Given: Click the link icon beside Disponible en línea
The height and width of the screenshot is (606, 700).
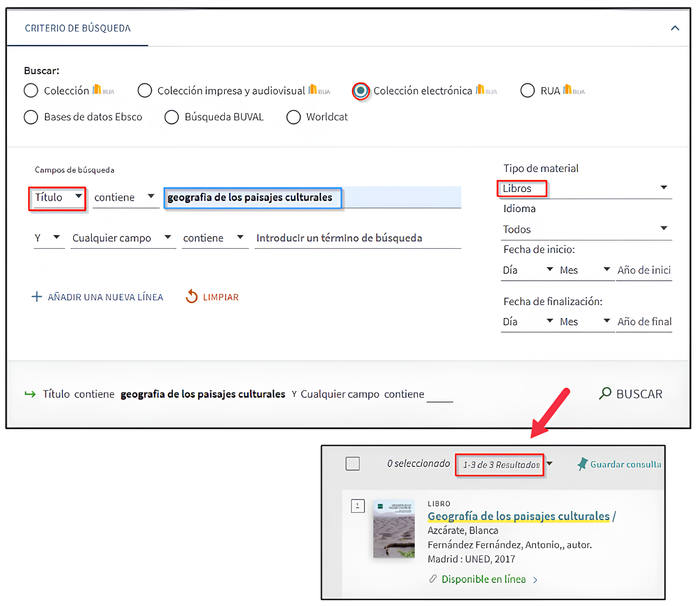Looking at the screenshot, I should point(433,579).
